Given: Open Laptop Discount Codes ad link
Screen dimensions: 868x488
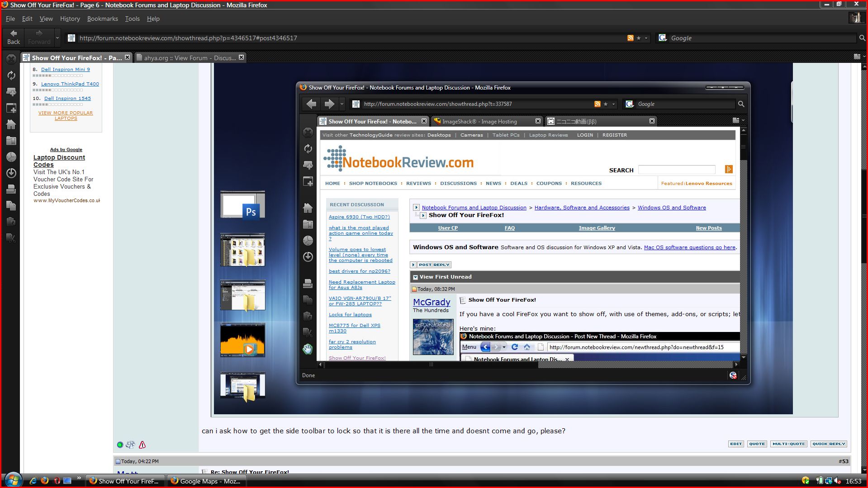Looking at the screenshot, I should 59,161.
